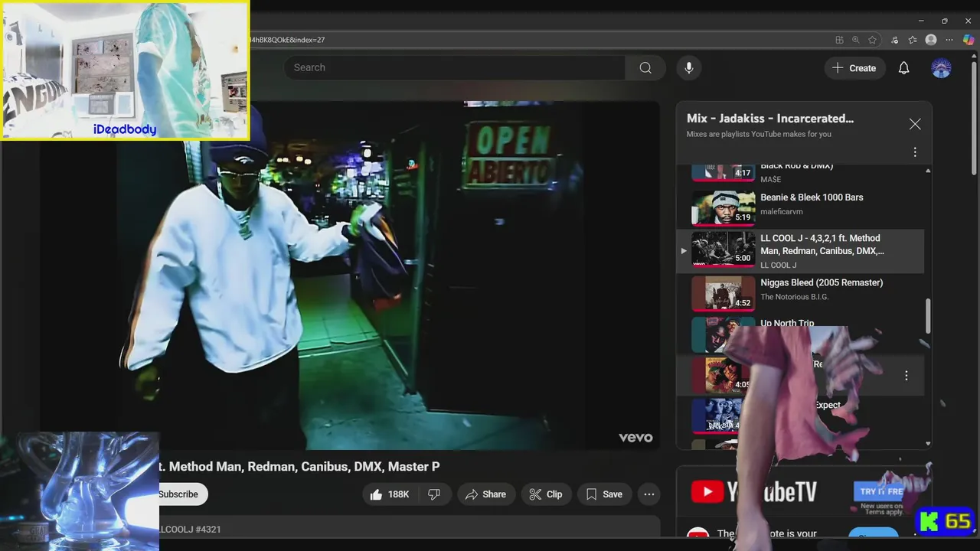Play Niggas Bleed (2005 Remaster) from playlist
Viewport: 980px width, 551px height.
(822, 282)
